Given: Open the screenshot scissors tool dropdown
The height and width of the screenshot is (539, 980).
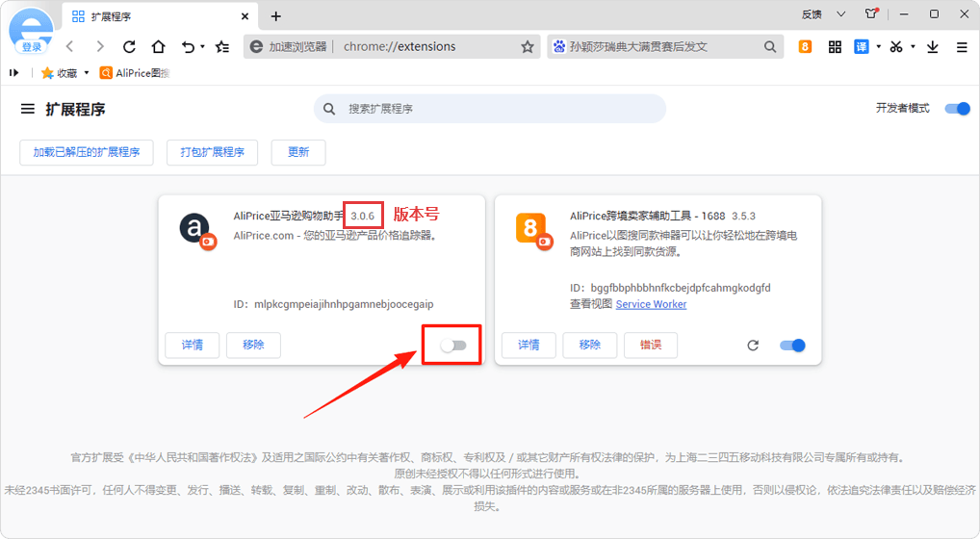Looking at the screenshot, I should [x=913, y=47].
